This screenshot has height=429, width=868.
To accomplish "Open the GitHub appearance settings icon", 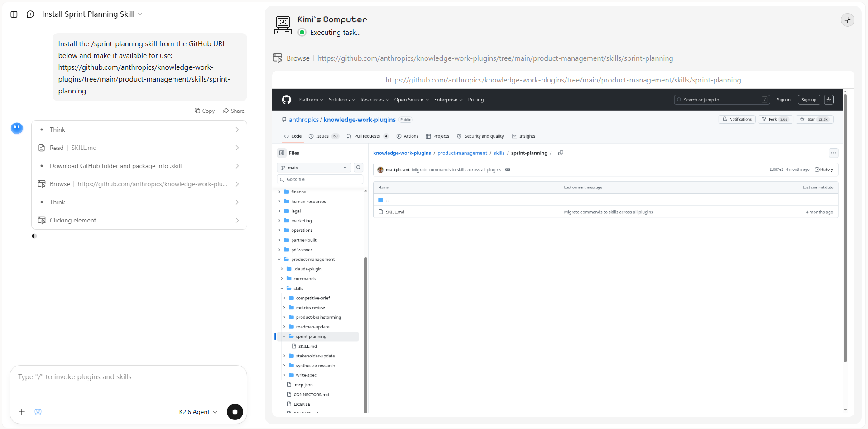I will (x=829, y=100).
